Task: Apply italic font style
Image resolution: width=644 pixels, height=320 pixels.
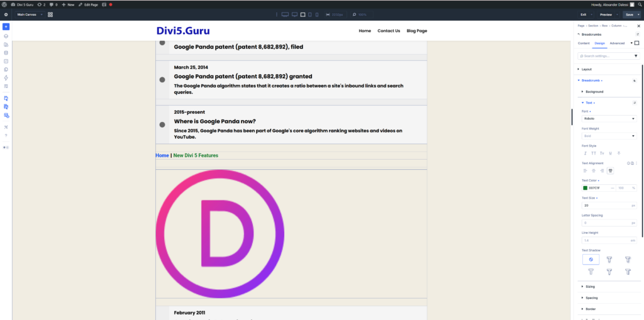Action: tap(586, 153)
